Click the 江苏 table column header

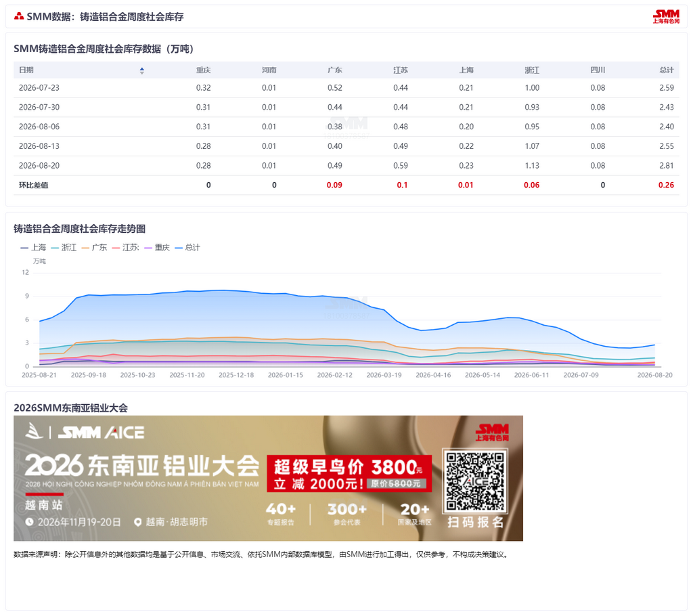coord(401,70)
